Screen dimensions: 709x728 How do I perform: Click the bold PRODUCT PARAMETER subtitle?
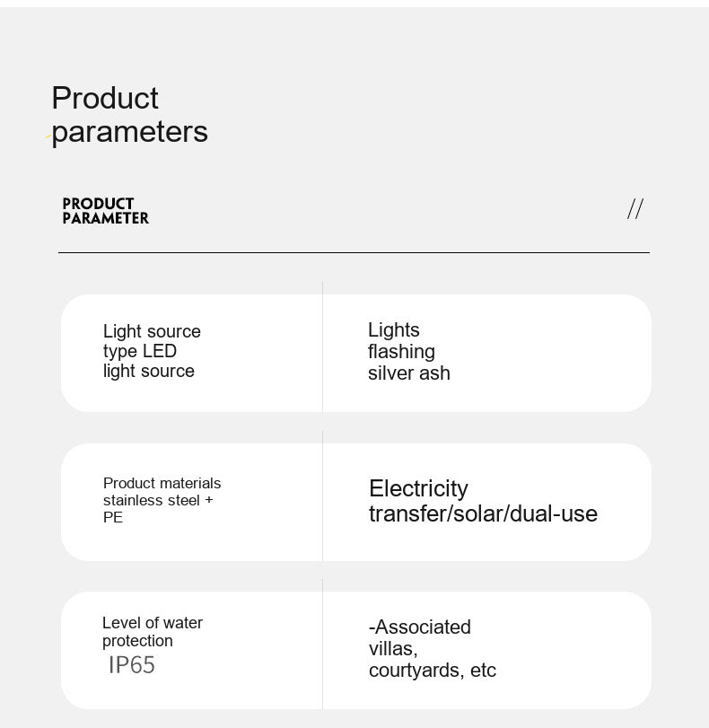click(105, 211)
